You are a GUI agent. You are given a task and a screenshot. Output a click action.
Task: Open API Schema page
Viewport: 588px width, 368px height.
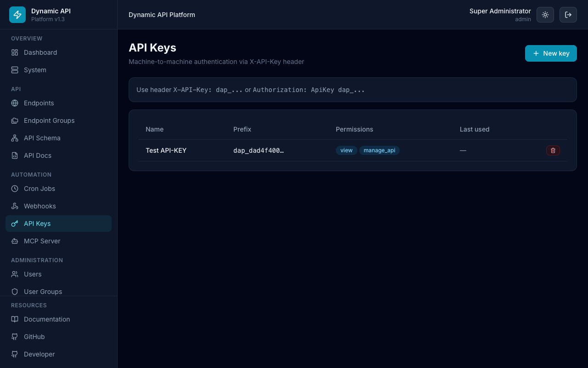pos(58,138)
